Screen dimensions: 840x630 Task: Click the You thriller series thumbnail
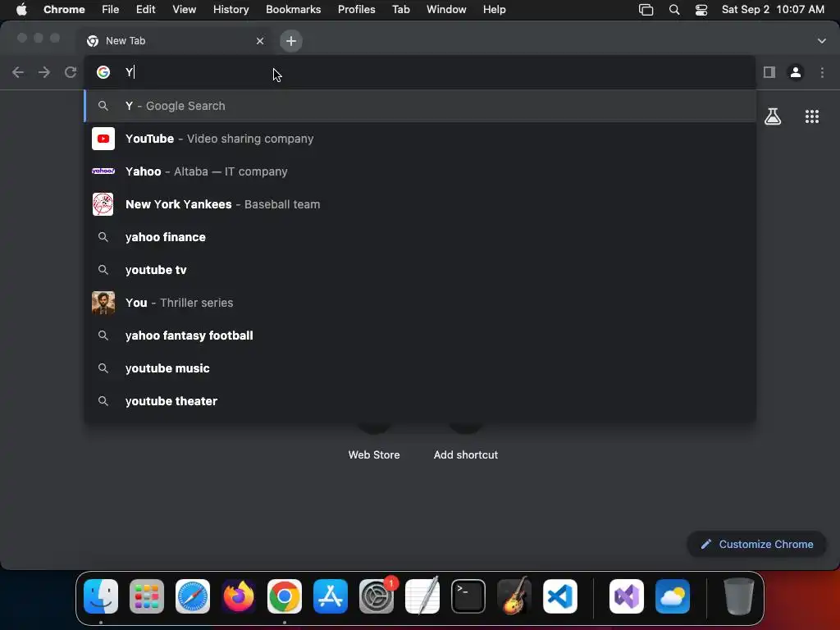coord(103,303)
